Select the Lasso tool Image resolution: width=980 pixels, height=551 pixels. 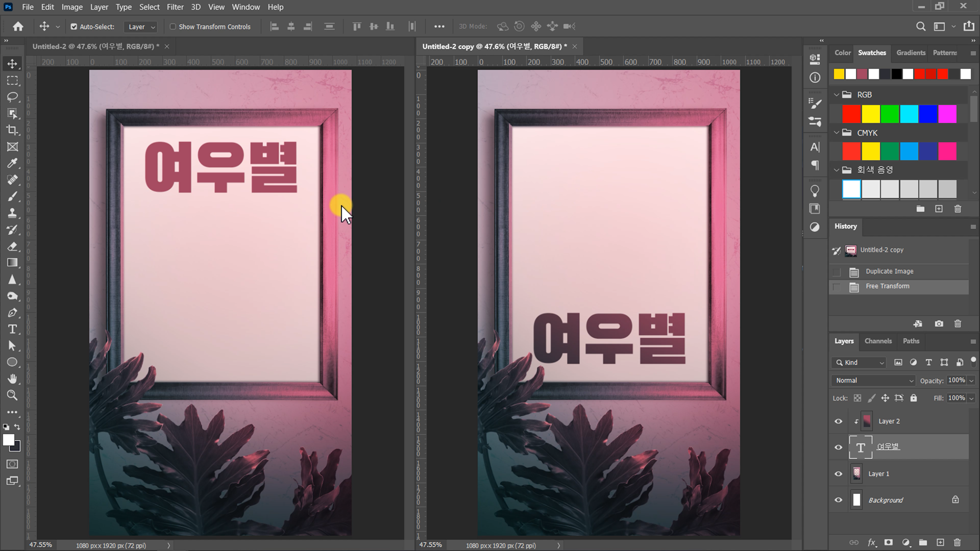click(x=12, y=97)
